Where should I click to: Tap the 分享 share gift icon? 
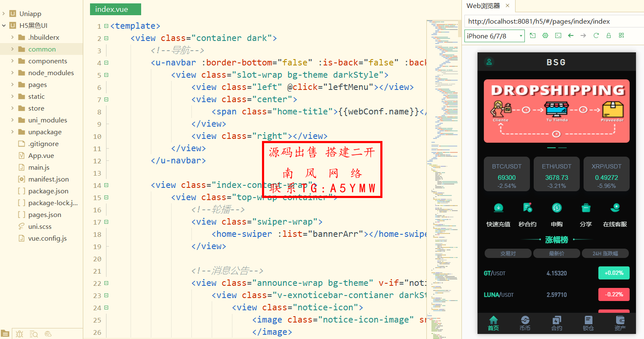(x=586, y=208)
